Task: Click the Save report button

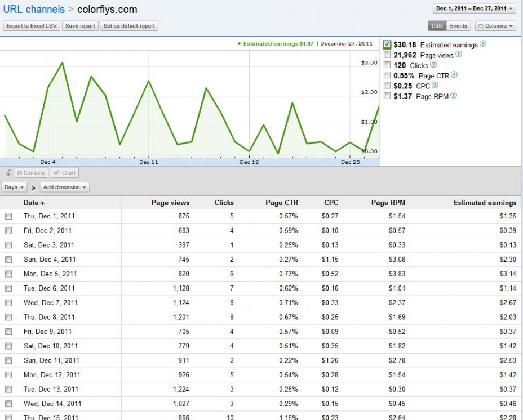Action: point(80,26)
